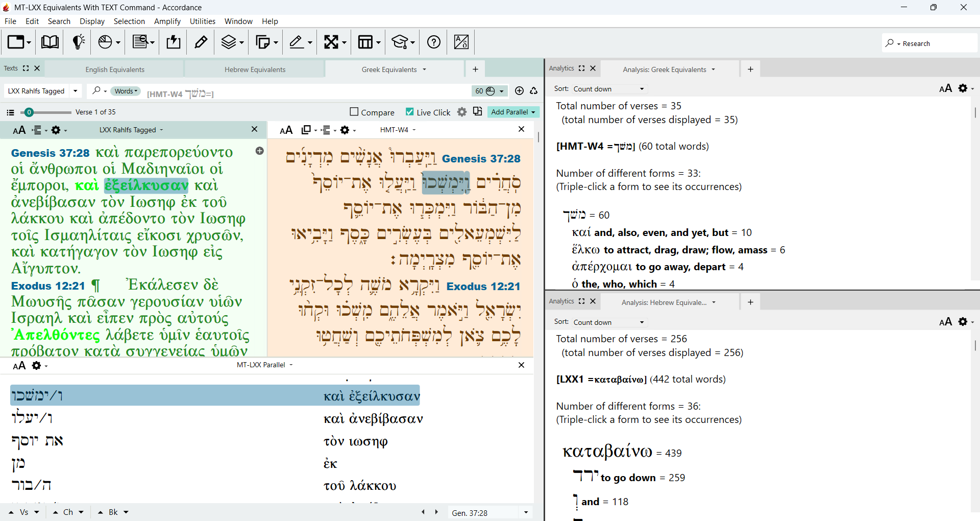Click the A/δ character palette icon
The image size is (980, 521).
[x=461, y=42]
